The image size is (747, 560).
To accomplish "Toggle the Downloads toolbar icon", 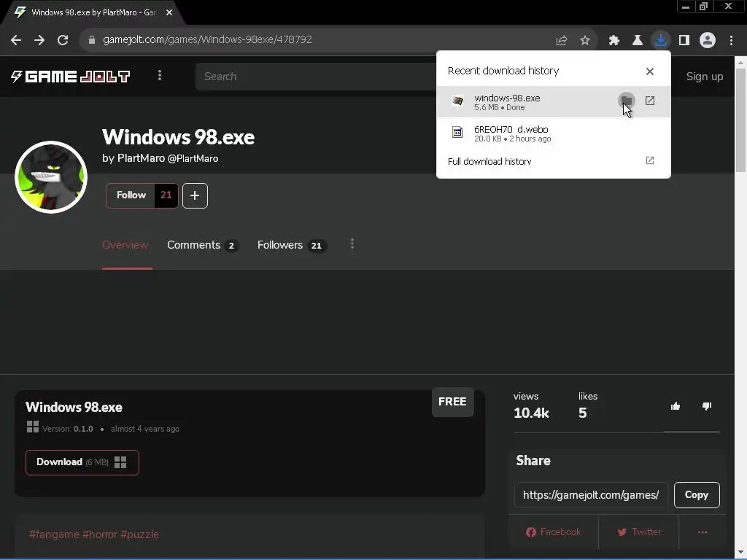I will 661,40.
